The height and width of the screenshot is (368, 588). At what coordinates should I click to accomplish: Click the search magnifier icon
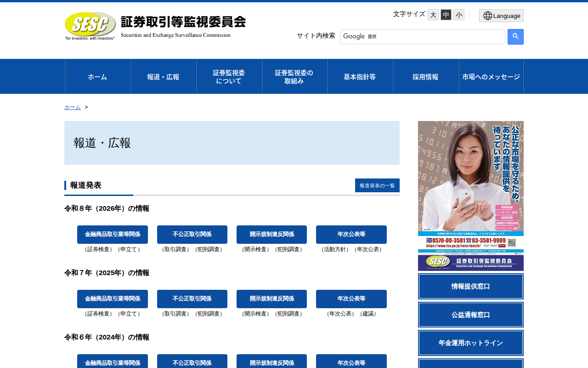click(515, 36)
